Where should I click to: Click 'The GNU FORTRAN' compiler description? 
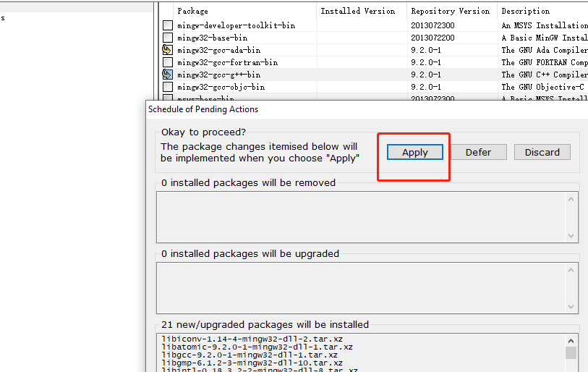(545, 63)
